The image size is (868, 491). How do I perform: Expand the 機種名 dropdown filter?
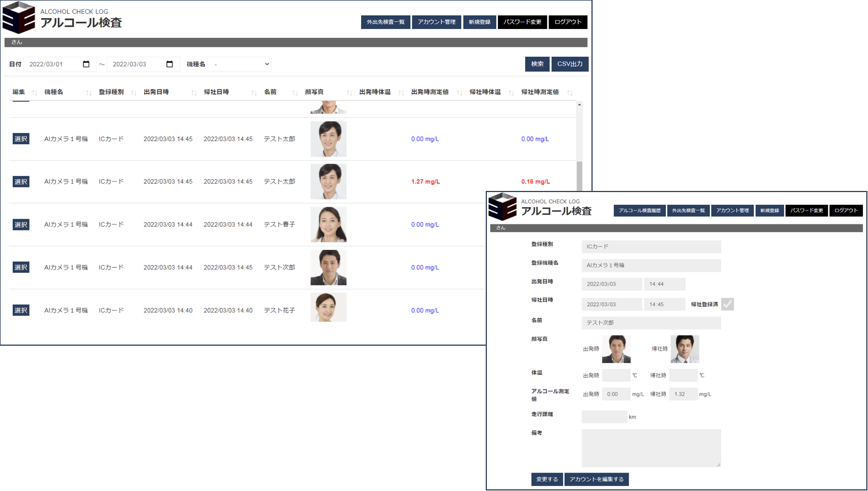pos(240,64)
